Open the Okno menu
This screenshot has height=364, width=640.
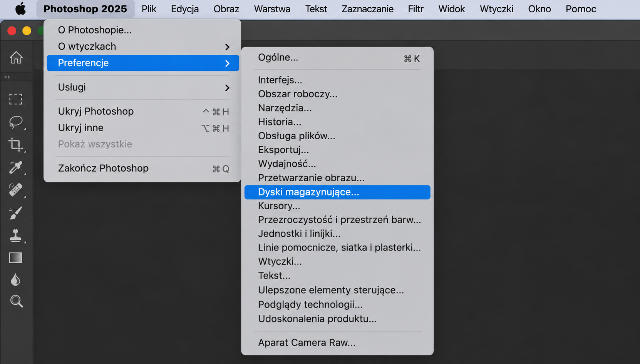tap(539, 9)
